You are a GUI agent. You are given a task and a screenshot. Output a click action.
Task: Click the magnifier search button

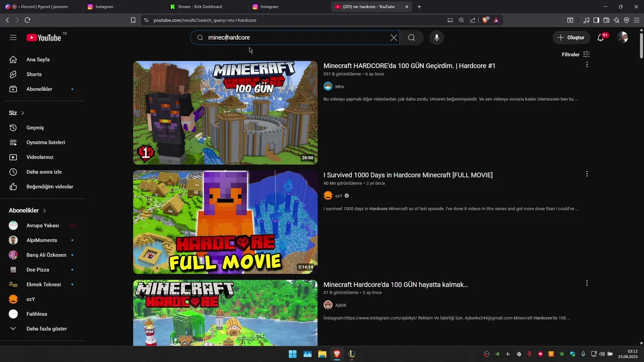[412, 38]
